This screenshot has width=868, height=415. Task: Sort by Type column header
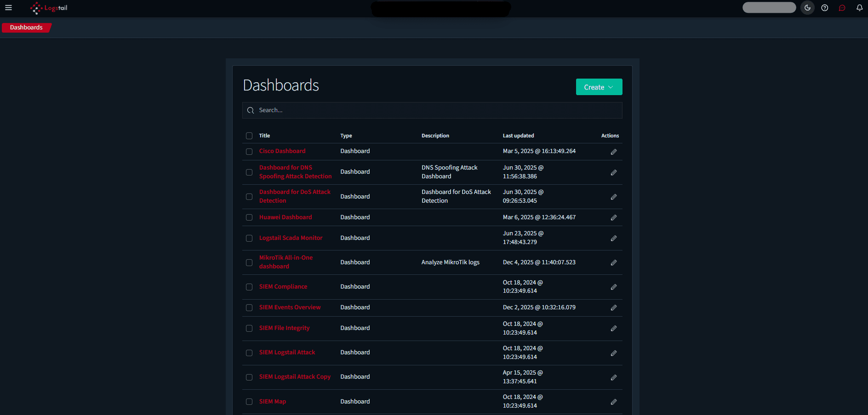(x=346, y=136)
